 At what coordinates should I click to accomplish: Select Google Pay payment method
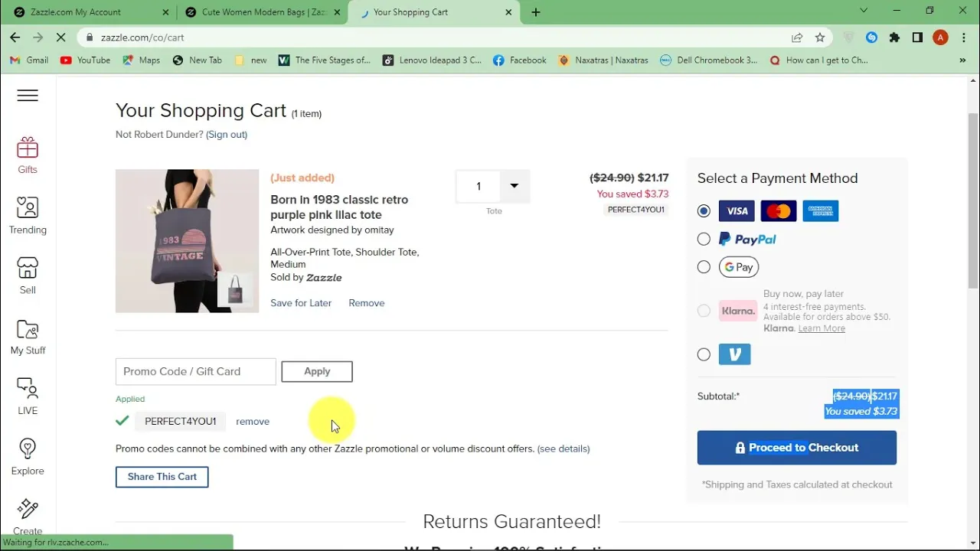pyautogui.click(x=704, y=267)
